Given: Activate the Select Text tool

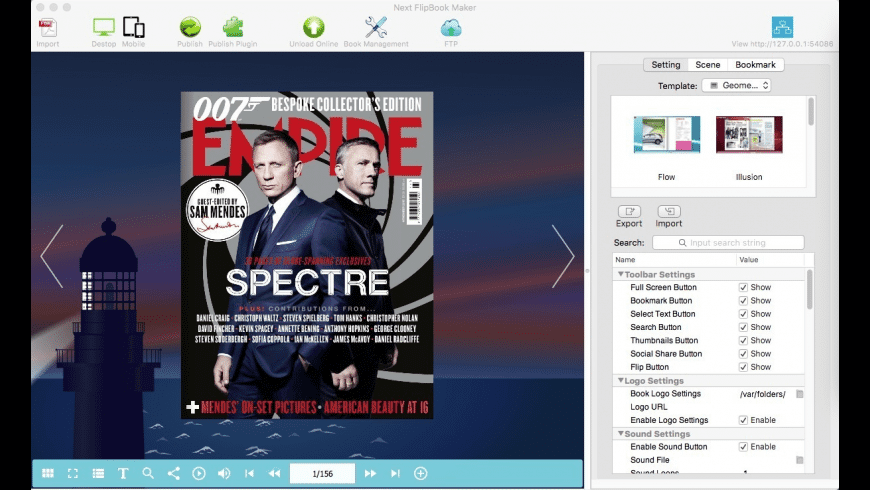Looking at the screenshot, I should [x=123, y=473].
